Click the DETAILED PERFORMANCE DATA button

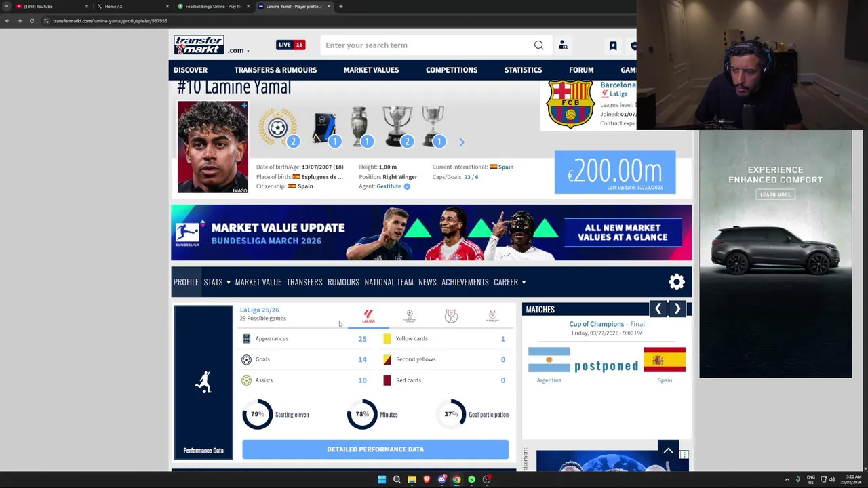tap(375, 449)
